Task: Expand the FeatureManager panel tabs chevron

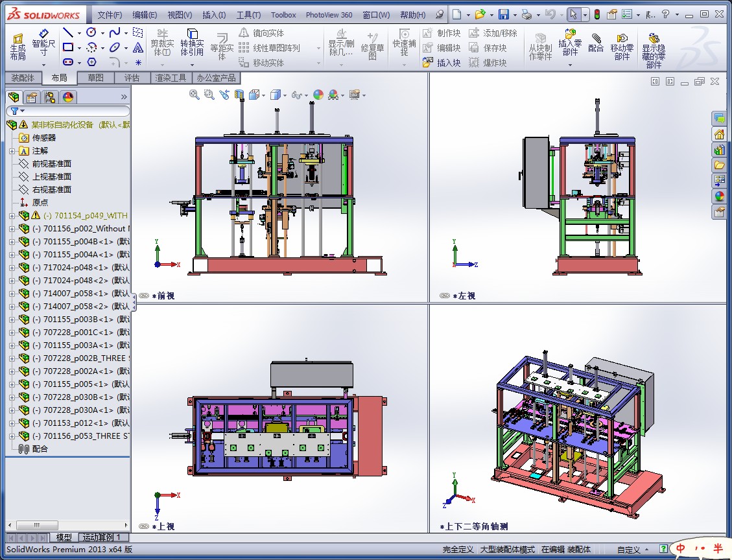Action: point(124,97)
